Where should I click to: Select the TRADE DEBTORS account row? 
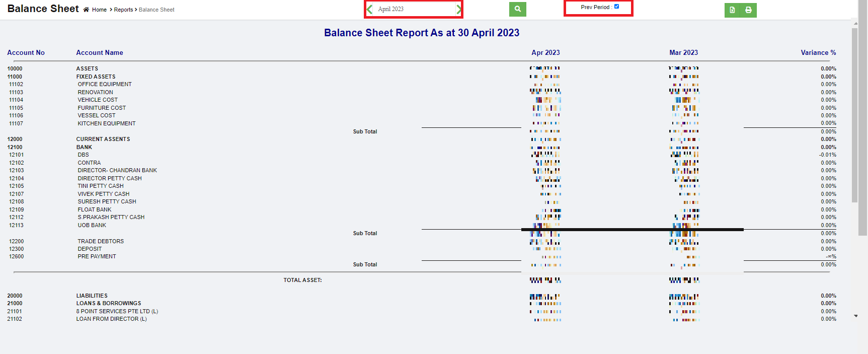(101, 241)
